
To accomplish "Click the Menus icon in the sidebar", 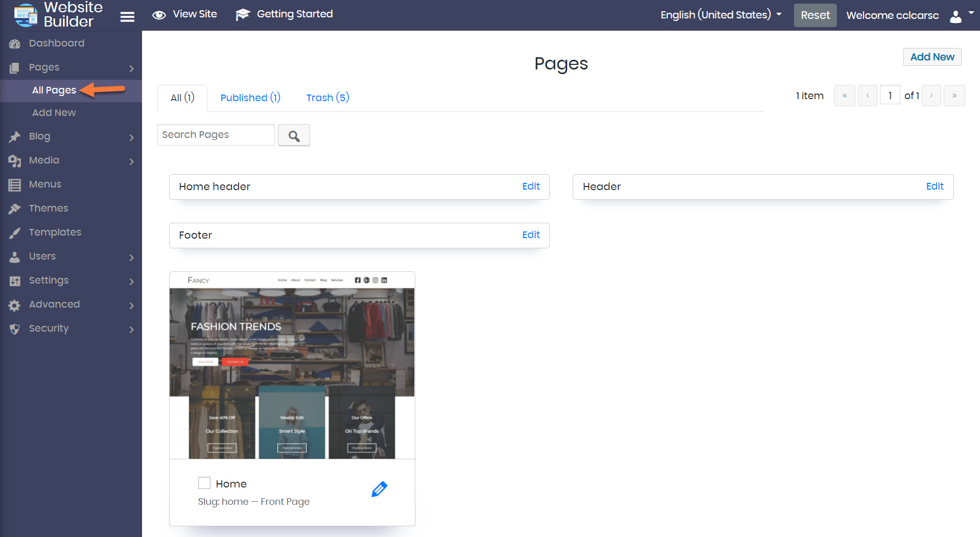I will pyautogui.click(x=15, y=184).
